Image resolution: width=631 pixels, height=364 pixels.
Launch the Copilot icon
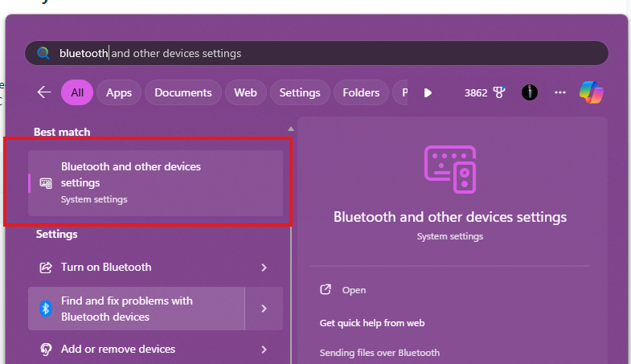click(591, 92)
